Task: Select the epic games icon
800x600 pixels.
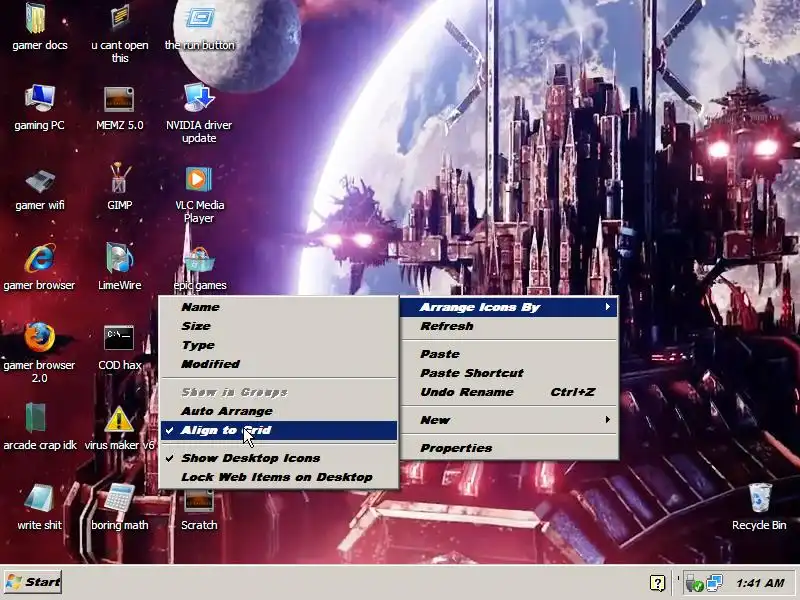Action: 199,260
